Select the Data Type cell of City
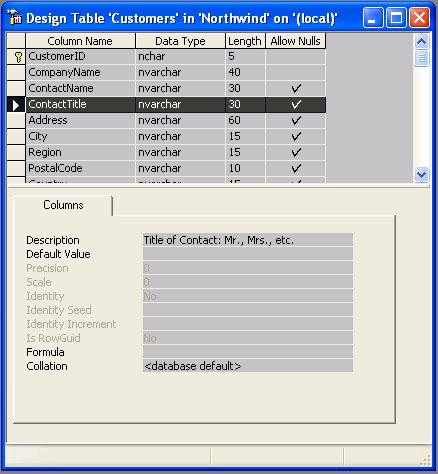The height and width of the screenshot is (474, 438). click(x=180, y=136)
